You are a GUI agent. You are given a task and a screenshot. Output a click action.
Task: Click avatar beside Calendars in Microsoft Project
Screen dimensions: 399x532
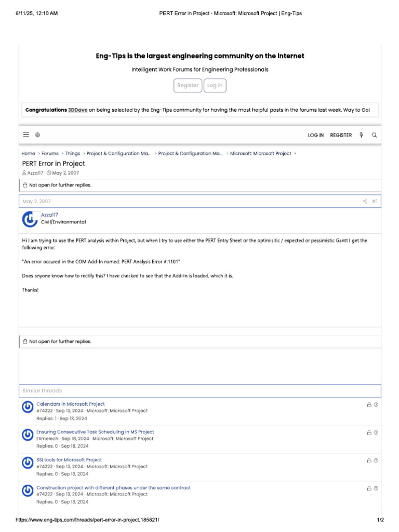pos(28,407)
